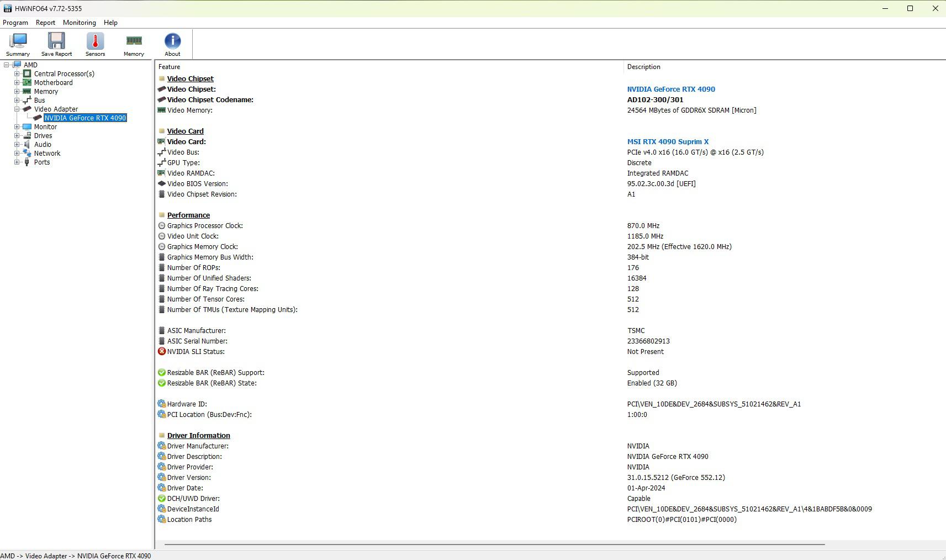
Task: Expand the Central Processor(s) node
Action: click(17, 73)
